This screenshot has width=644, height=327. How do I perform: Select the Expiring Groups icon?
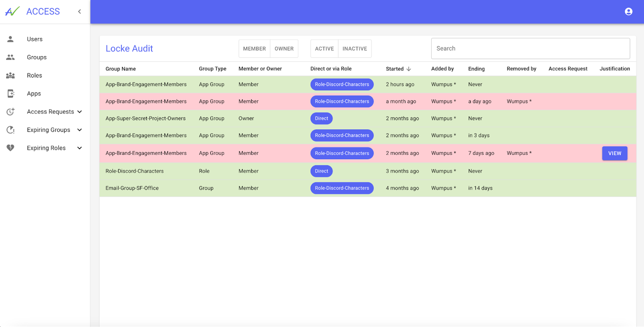[x=11, y=130]
